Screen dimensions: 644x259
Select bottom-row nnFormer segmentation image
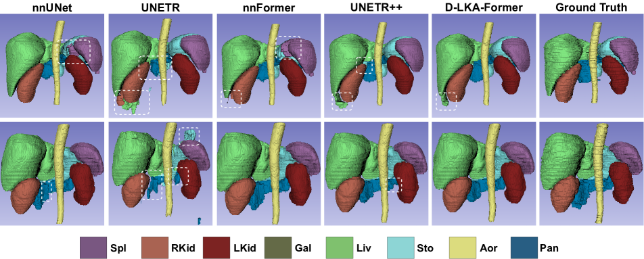(x=268, y=174)
